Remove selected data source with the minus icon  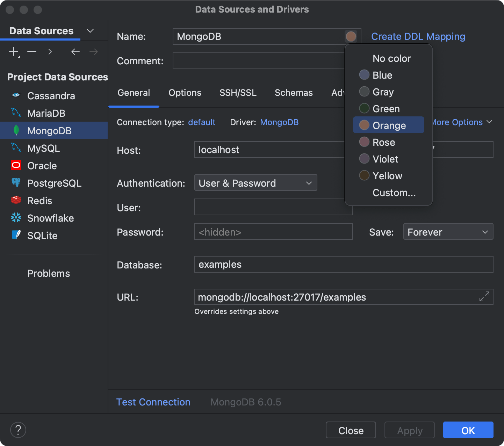click(x=31, y=51)
